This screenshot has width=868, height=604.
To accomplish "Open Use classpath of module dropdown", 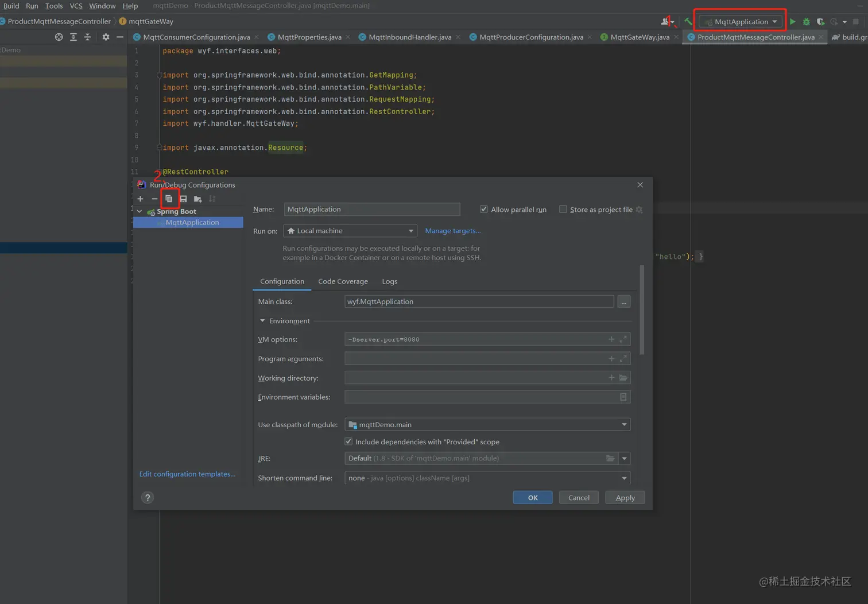I will coord(487,424).
